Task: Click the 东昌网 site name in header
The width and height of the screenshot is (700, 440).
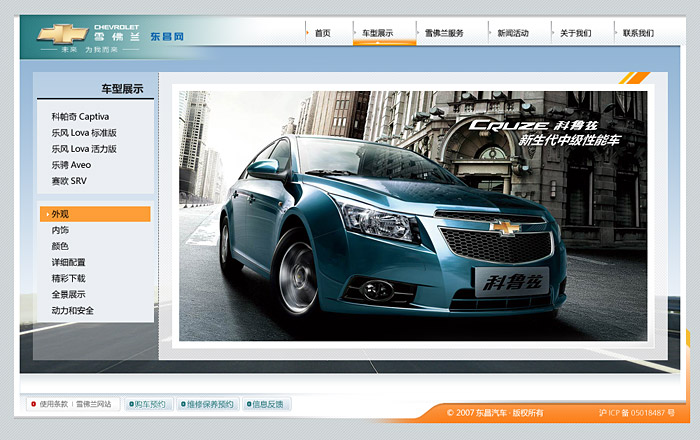Action: (x=167, y=37)
